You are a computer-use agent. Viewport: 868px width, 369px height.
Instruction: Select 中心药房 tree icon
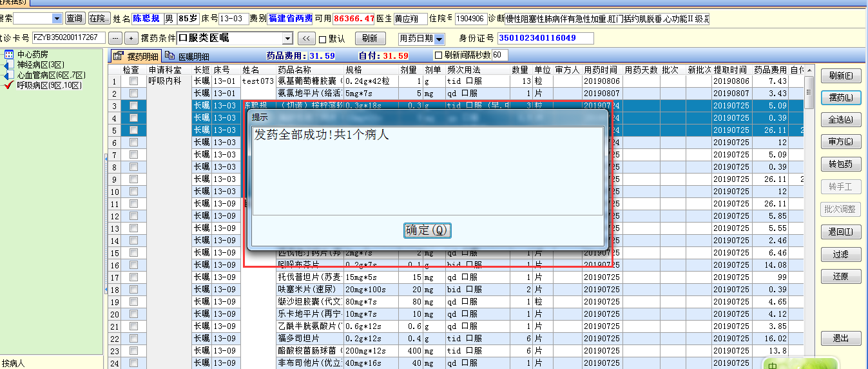point(9,55)
